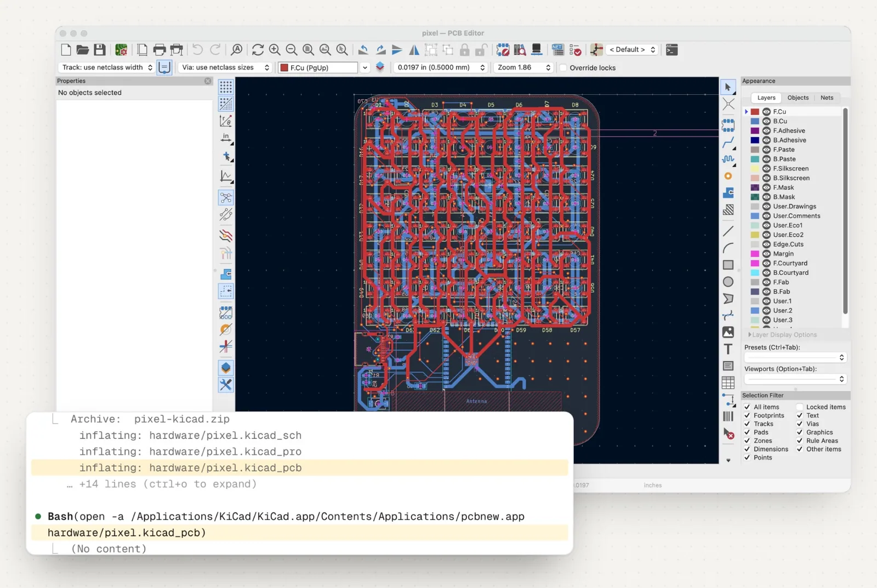
Task: Choose the Draw Circle tool
Action: click(728, 282)
